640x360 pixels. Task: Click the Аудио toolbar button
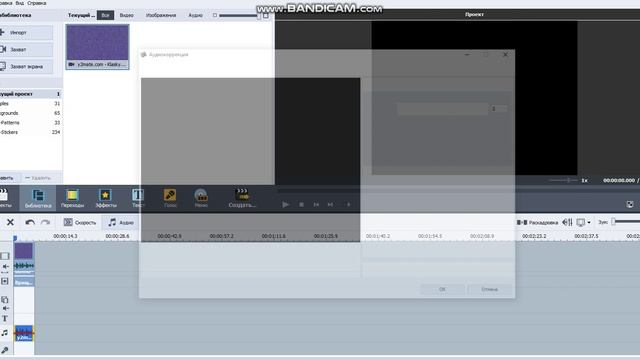[121, 222]
